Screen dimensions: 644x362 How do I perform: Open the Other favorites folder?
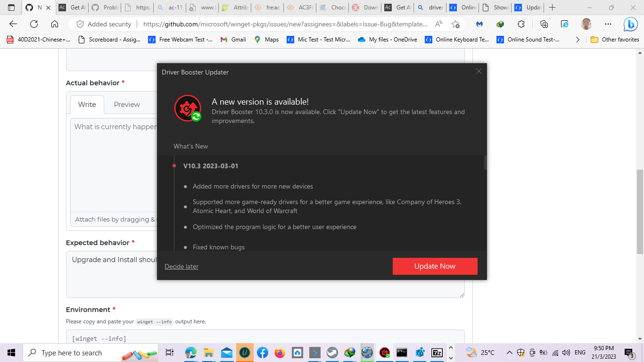tap(615, 40)
